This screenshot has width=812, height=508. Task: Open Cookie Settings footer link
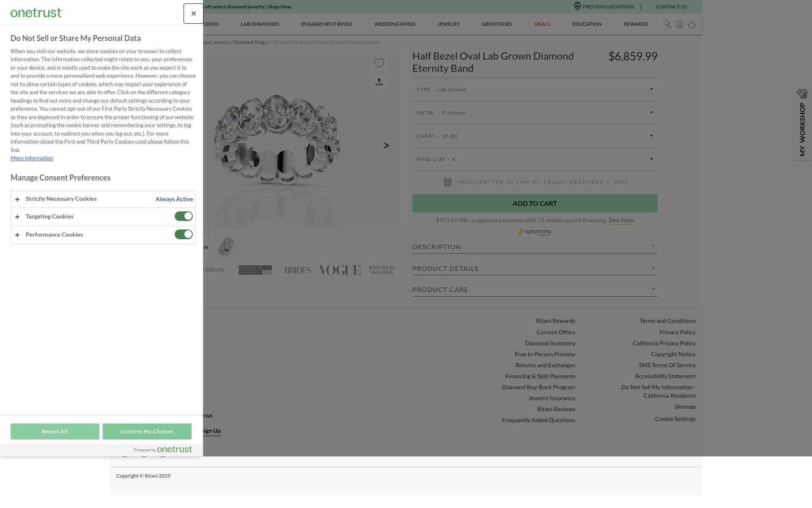[675, 419]
